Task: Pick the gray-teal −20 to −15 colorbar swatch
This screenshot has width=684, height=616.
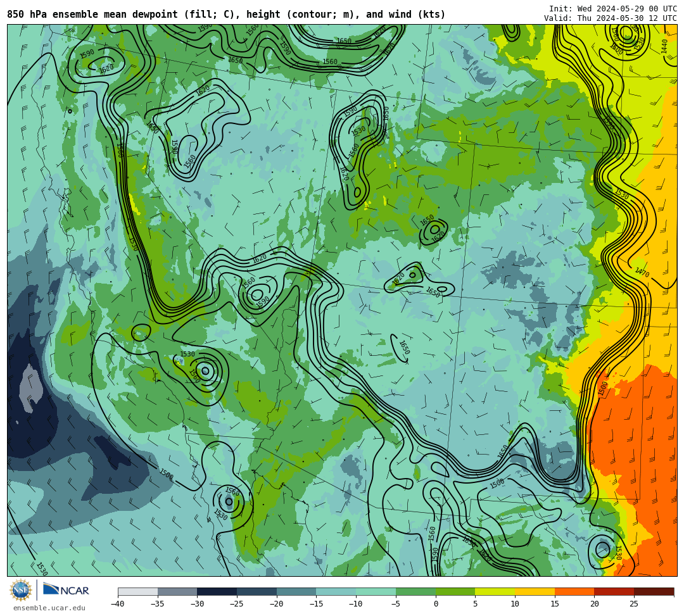Action: pyautogui.click(x=296, y=591)
